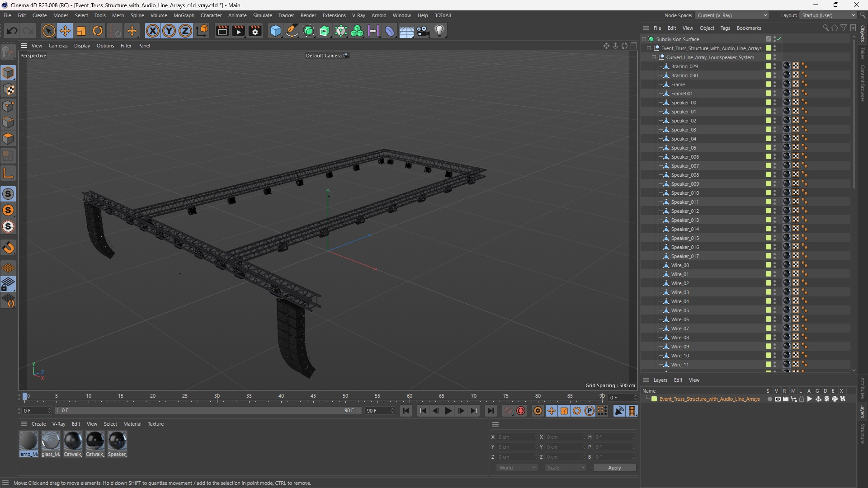Viewport: 868px width, 488px height.
Task: Toggle visibility dots for Speaker_00
Action: (774, 103)
